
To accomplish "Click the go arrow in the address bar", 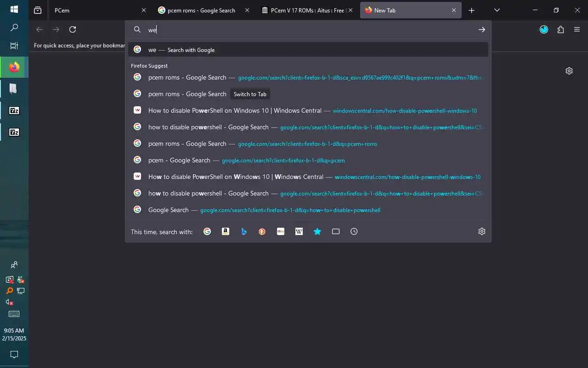I will (482, 29).
